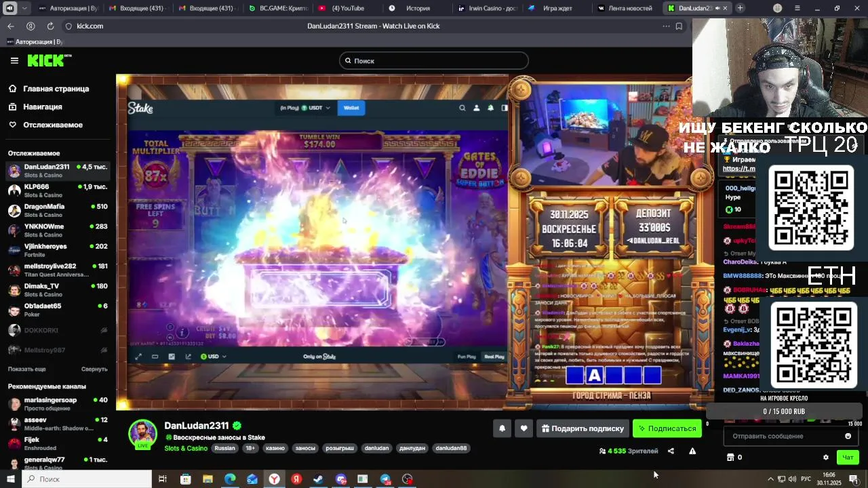This screenshot has height=488, width=868.
Task: Click green Чат send button
Action: (848, 457)
